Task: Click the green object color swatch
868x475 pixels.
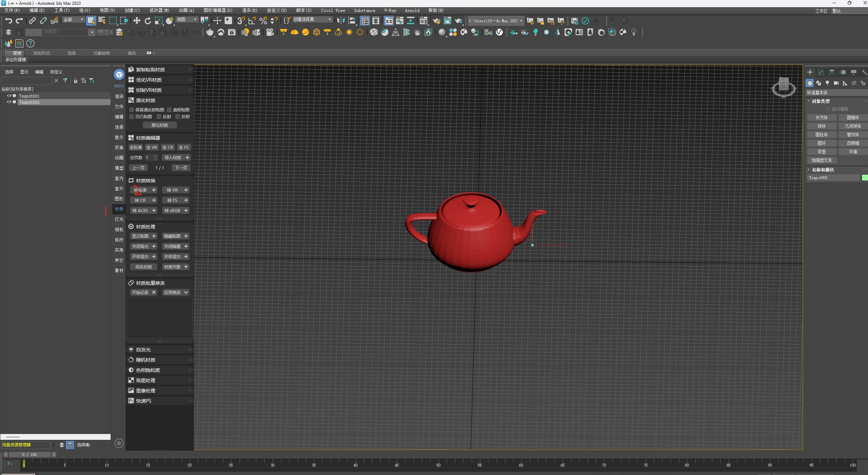Action: pyautogui.click(x=864, y=178)
